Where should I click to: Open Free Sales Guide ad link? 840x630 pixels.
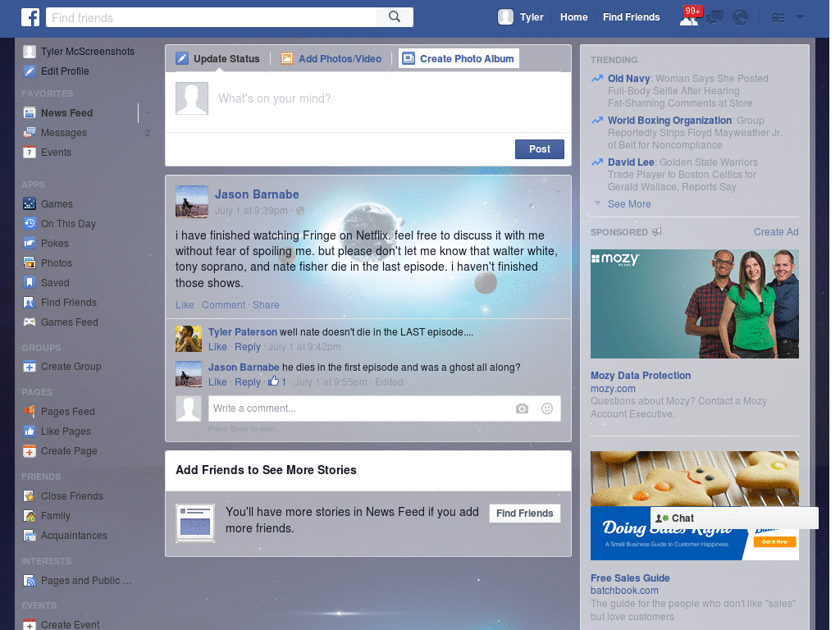(x=630, y=578)
